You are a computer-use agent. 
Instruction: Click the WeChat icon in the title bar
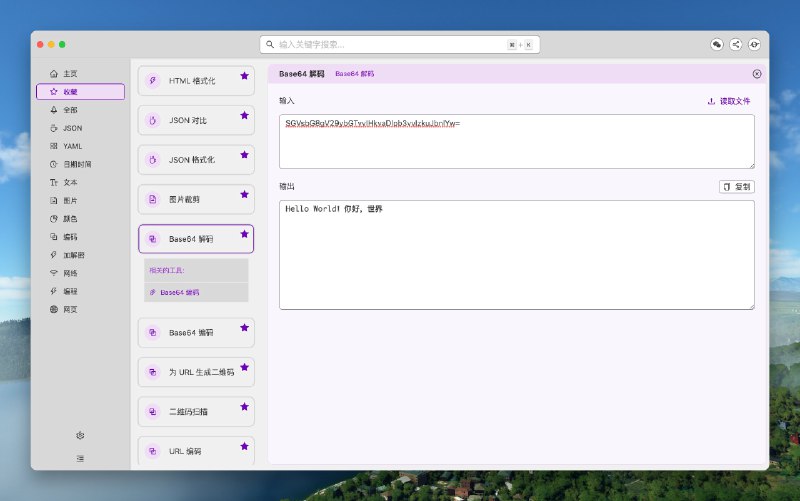point(717,44)
